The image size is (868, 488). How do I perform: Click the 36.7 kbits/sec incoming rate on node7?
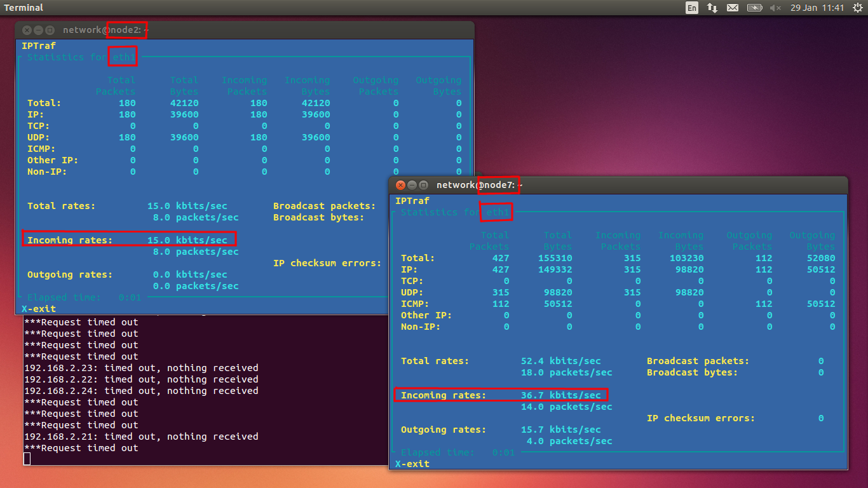560,395
